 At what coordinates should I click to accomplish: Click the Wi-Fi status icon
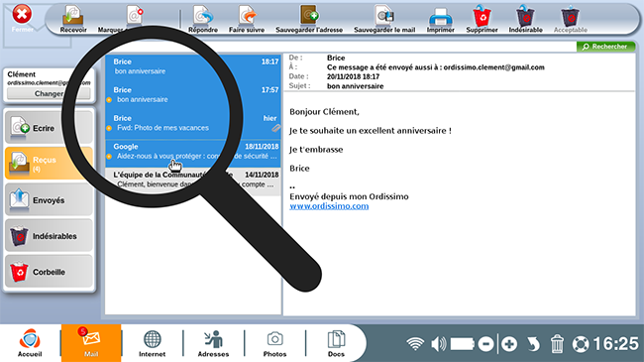[415, 343]
